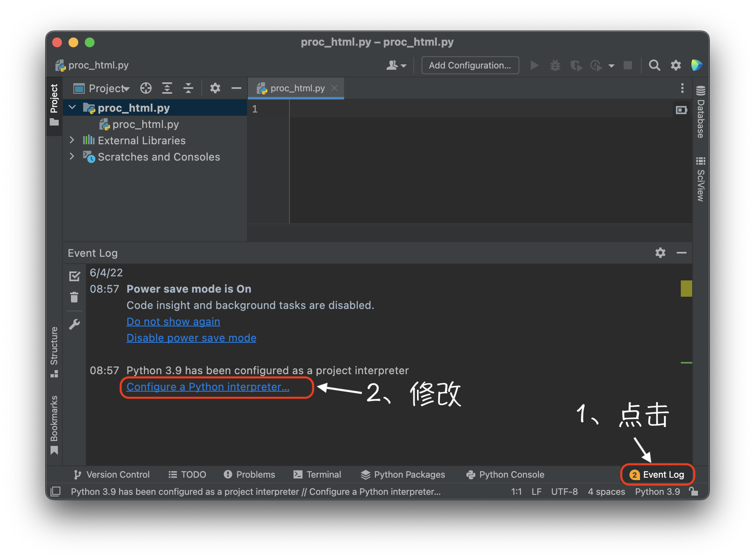
Task: Open the Python Console panel
Action: pyautogui.click(x=511, y=474)
